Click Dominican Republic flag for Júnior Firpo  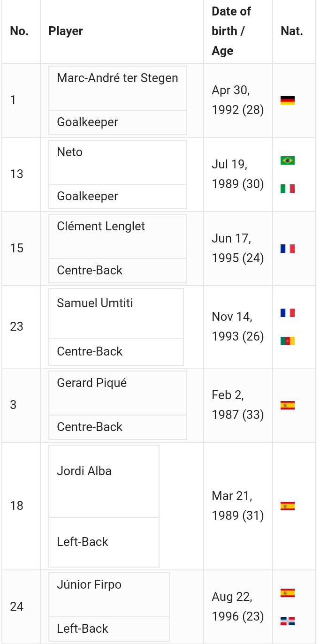[x=287, y=621]
